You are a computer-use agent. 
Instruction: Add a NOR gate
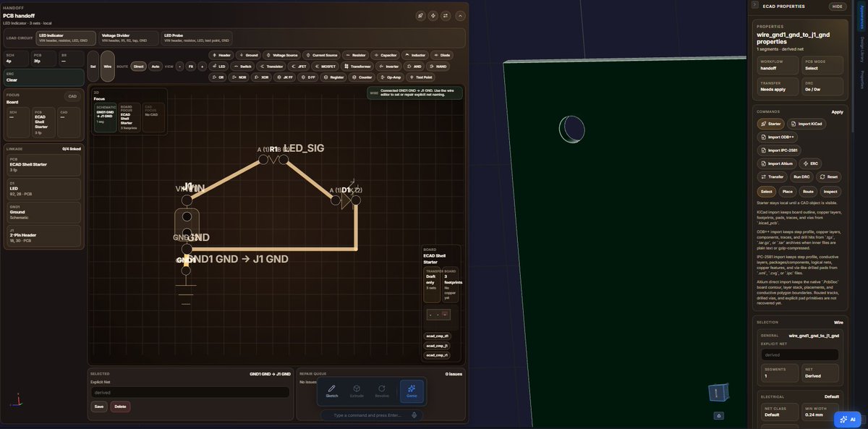(x=239, y=77)
